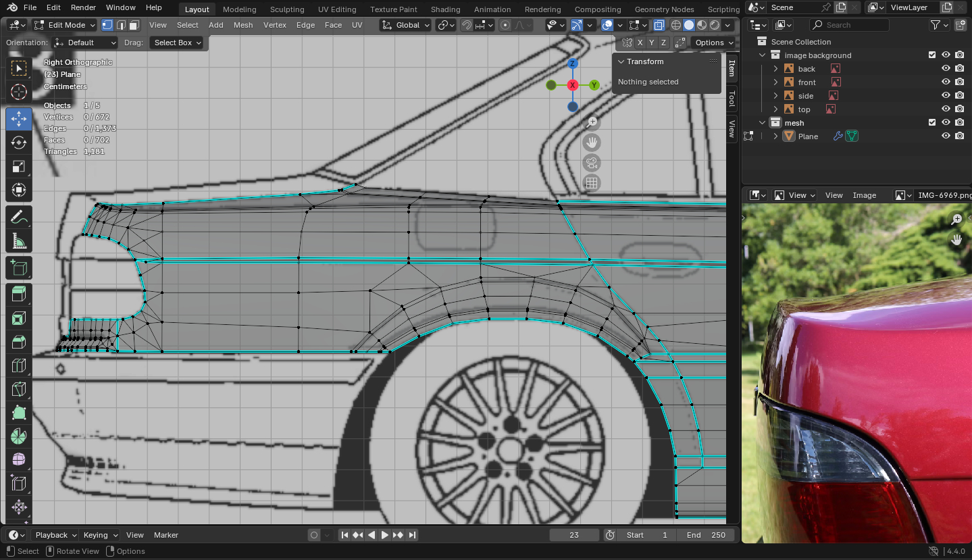Select the Loop Cut tool
This screenshot has width=972, height=560.
click(19, 365)
